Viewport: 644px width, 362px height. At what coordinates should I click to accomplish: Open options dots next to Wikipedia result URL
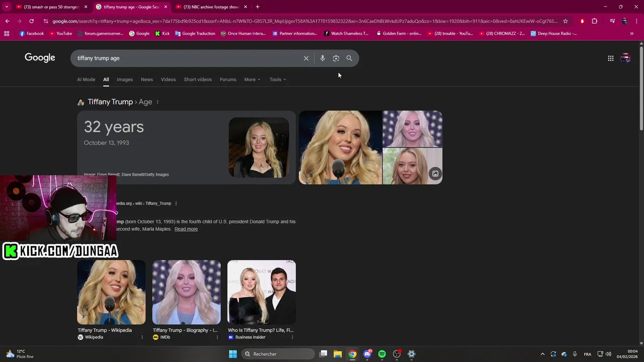click(176, 204)
